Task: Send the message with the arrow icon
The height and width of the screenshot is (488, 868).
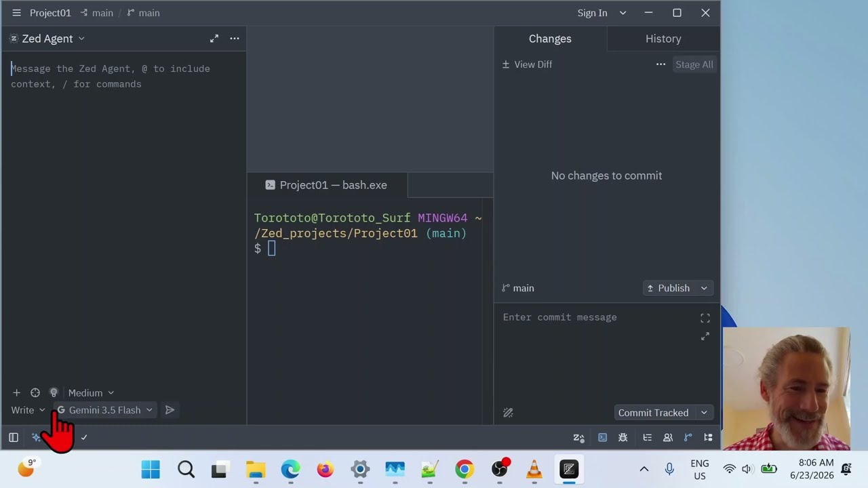Action: (x=170, y=410)
